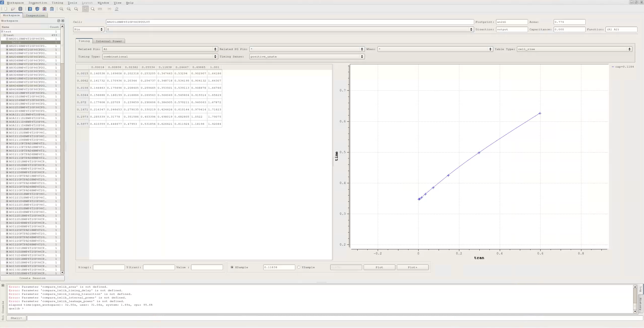Open the Related PG Pin dropdown
Image resolution: width=644 pixels, height=328 pixels.
pos(307,49)
